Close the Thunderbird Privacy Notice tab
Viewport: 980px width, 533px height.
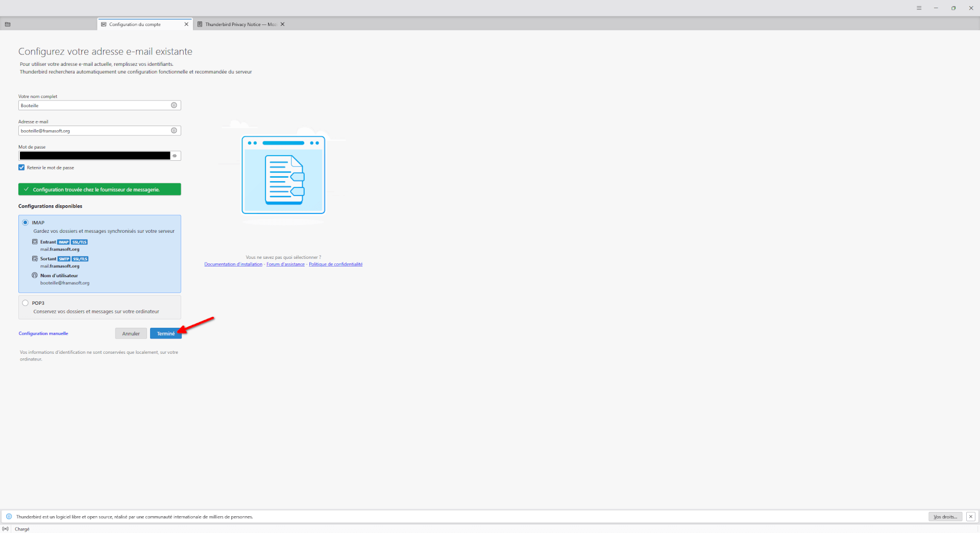pos(282,25)
